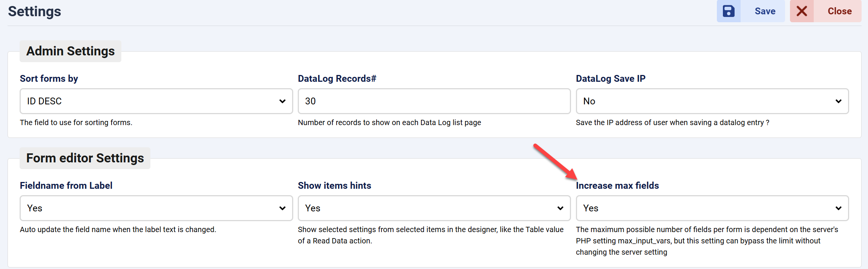868x269 pixels.
Task: Click the Sort forms by field label
Action: pos(49,78)
